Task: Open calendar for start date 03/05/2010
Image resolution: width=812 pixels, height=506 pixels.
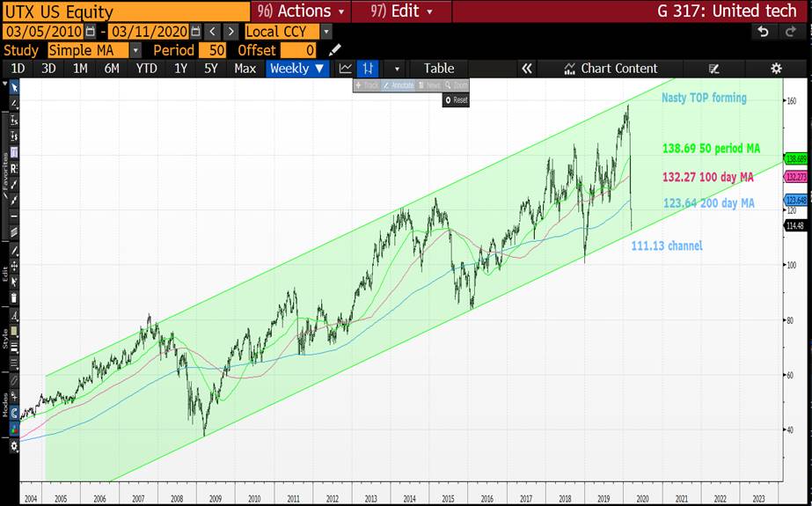Action: (x=90, y=32)
